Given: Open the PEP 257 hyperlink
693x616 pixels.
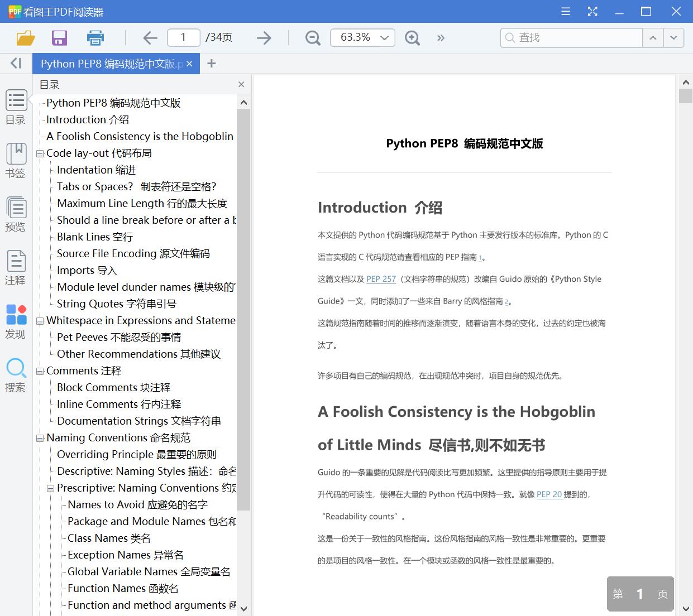Looking at the screenshot, I should (x=381, y=279).
